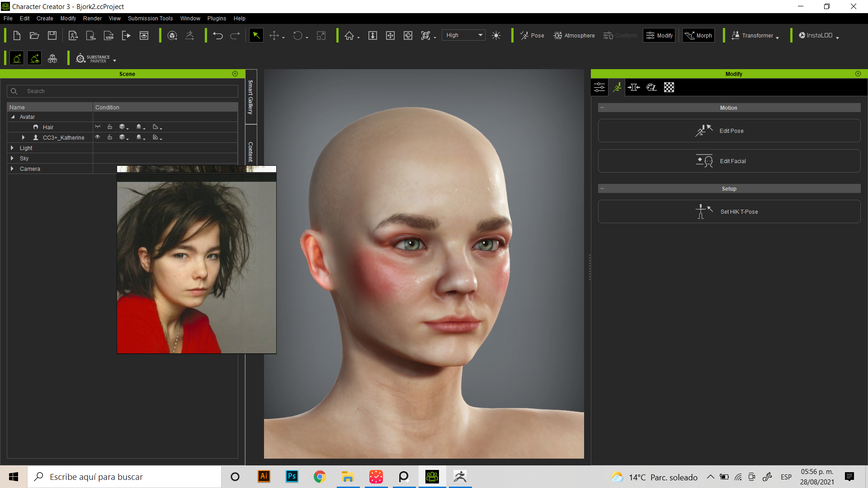Open the palette material tab in the Modify panel
The width and height of the screenshot is (868, 488).
[x=651, y=87]
